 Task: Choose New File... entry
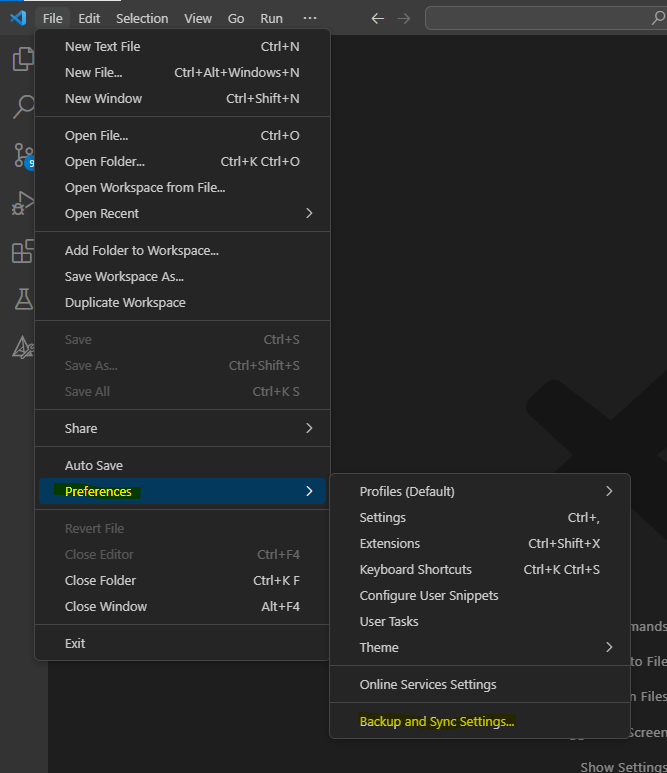pos(182,72)
